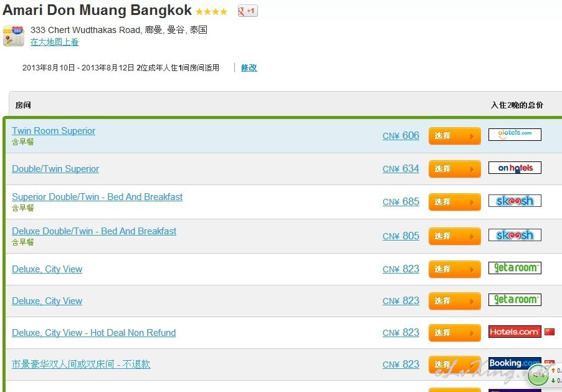The width and height of the screenshot is (562, 392).
Task: Select the CN¥ 606 room with 选择 button
Action: (454, 136)
